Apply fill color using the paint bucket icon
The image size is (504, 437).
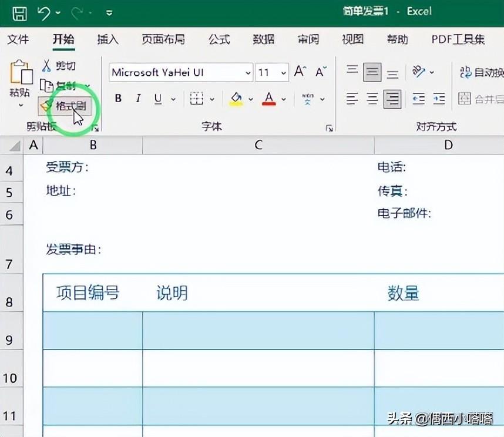coord(237,98)
